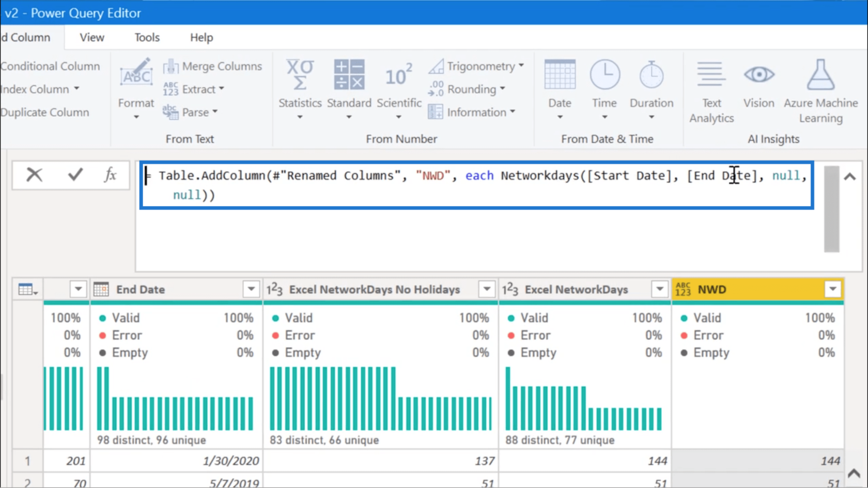Switch to the View tab
This screenshot has height=488, width=868.
[92, 38]
